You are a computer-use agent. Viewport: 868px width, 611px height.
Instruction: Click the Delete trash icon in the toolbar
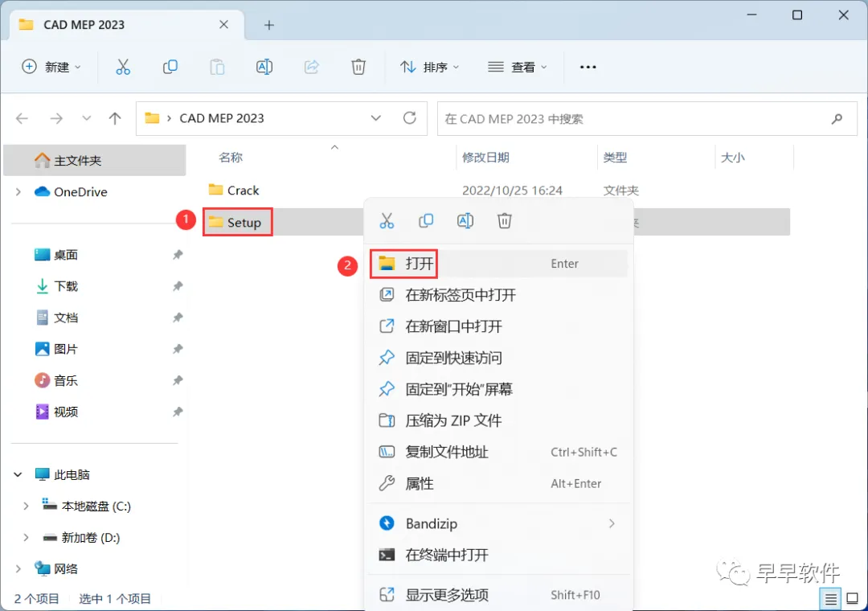tap(358, 67)
